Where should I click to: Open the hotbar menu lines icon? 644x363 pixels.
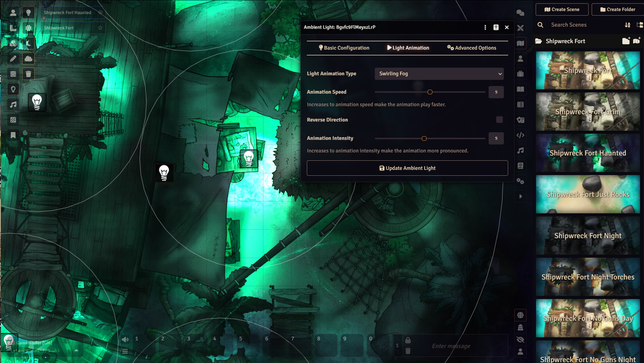(x=125, y=351)
